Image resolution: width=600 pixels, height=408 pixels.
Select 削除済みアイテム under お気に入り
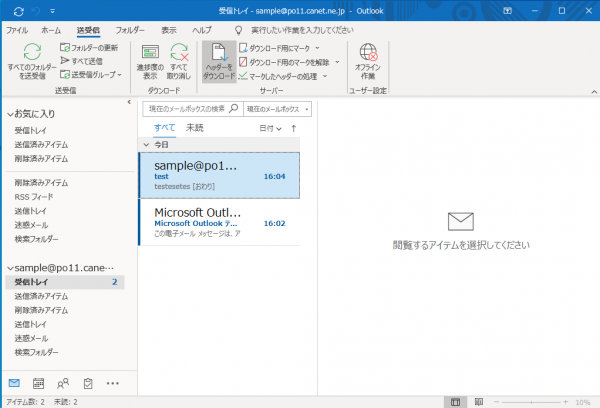point(41,159)
